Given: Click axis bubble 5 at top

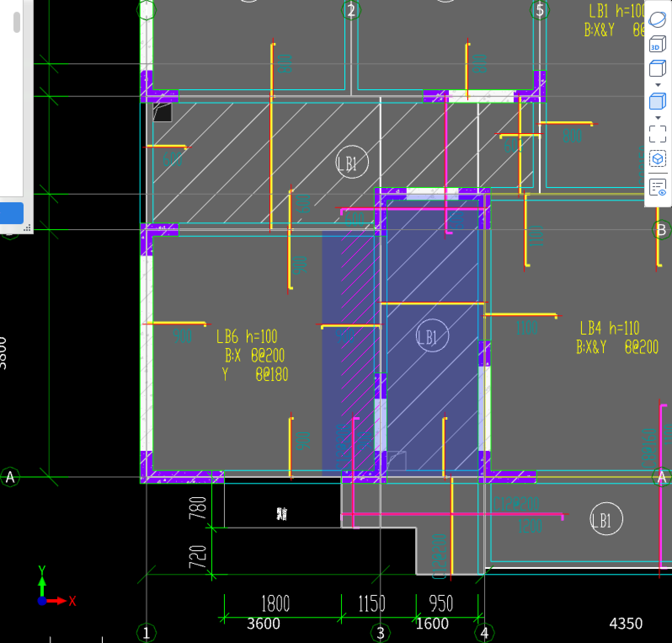Looking at the screenshot, I should click(x=540, y=10).
